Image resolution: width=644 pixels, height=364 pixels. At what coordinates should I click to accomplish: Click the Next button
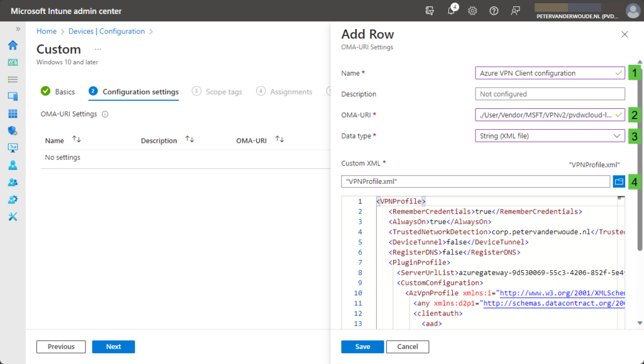pos(113,346)
